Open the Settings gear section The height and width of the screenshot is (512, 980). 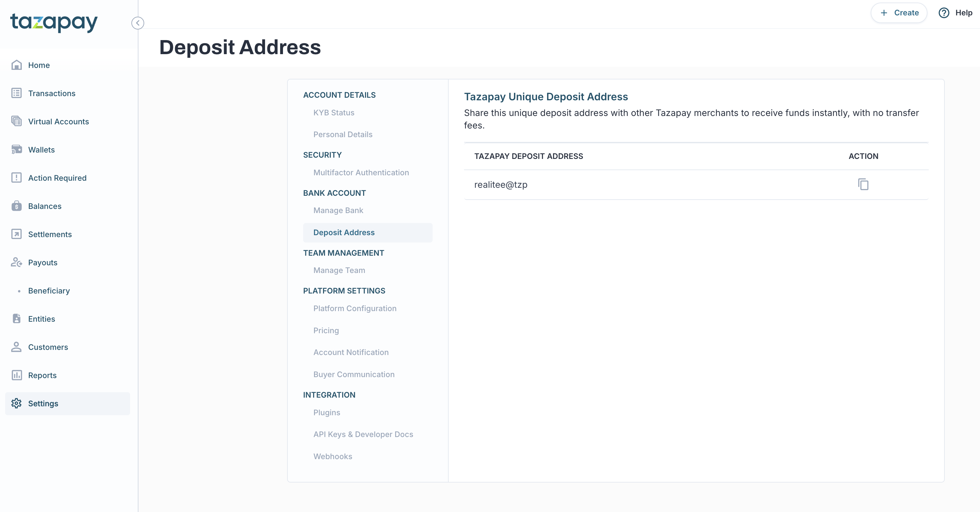(x=17, y=403)
